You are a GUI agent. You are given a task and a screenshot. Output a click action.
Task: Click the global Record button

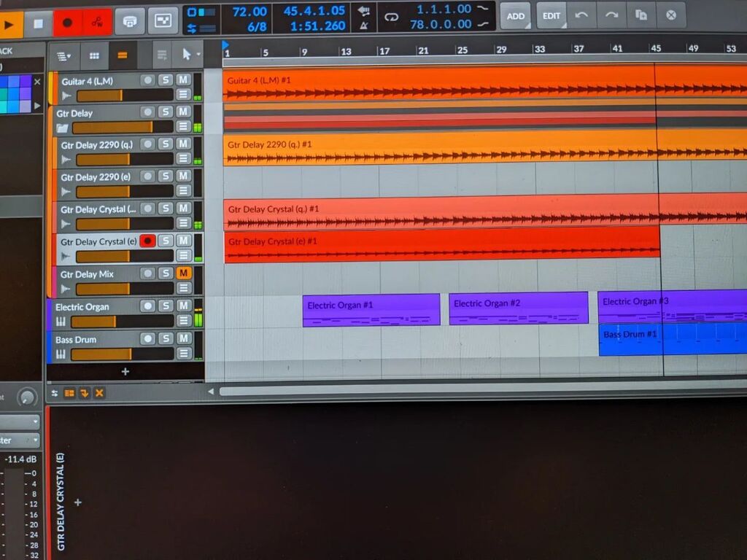pyautogui.click(x=68, y=22)
